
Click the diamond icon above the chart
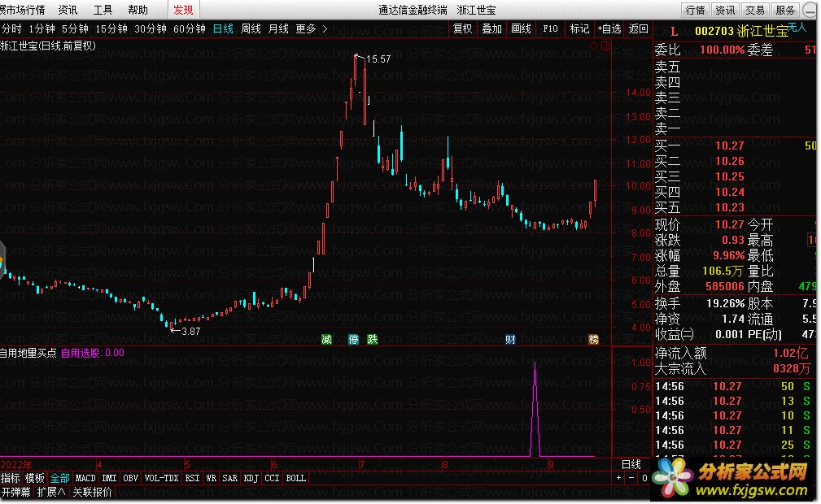593,46
